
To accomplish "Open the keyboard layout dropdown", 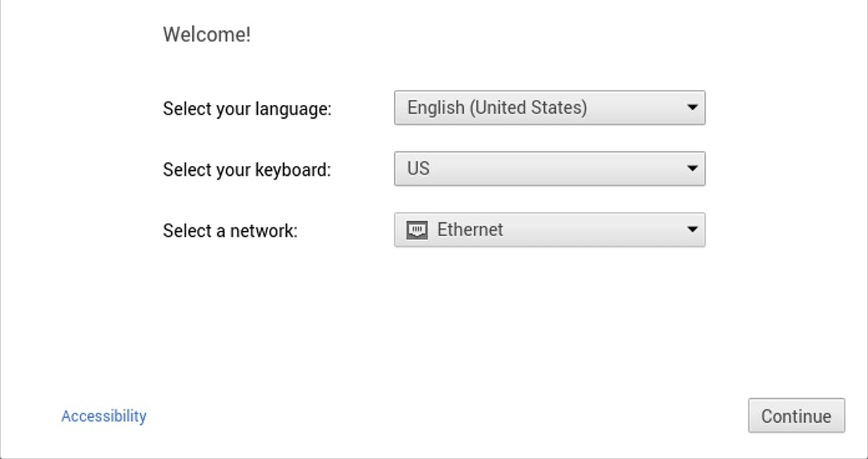I will (549, 169).
